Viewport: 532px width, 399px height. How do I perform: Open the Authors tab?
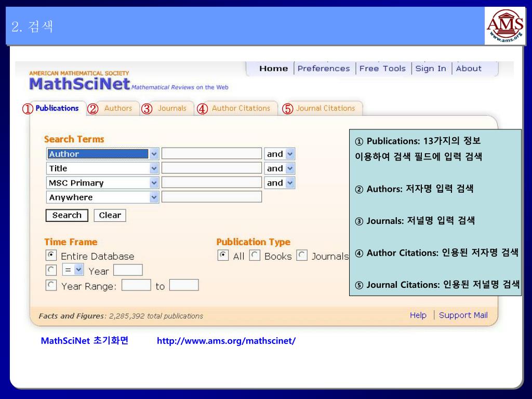click(118, 108)
